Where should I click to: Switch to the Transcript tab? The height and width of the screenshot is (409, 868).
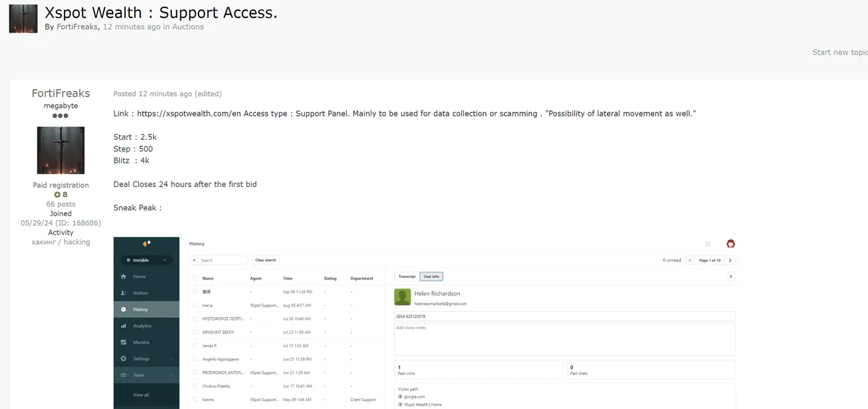pyautogui.click(x=407, y=277)
